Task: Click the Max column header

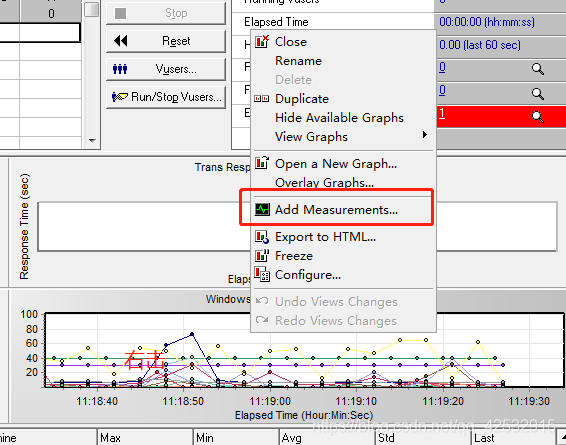Action: point(145,437)
